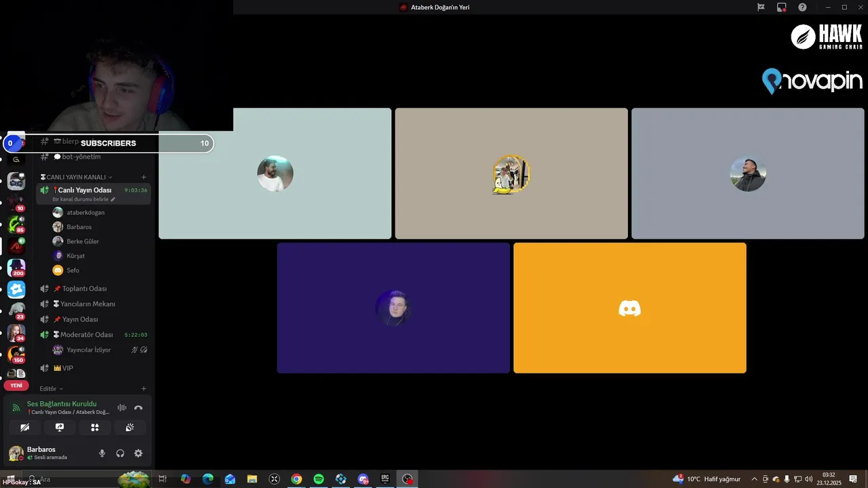Open the masked-face server icon
The width and height of the screenshot is (868, 488).
(x=16, y=181)
